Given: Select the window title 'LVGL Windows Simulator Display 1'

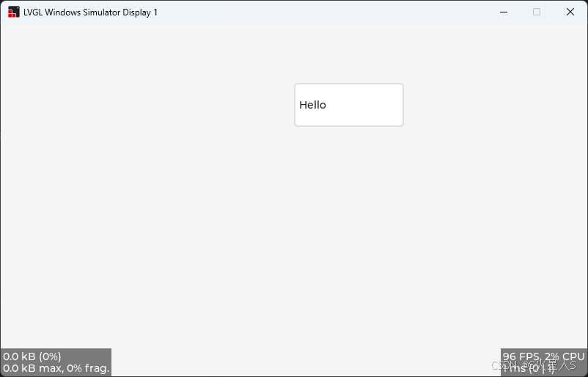Looking at the screenshot, I should coord(90,12).
